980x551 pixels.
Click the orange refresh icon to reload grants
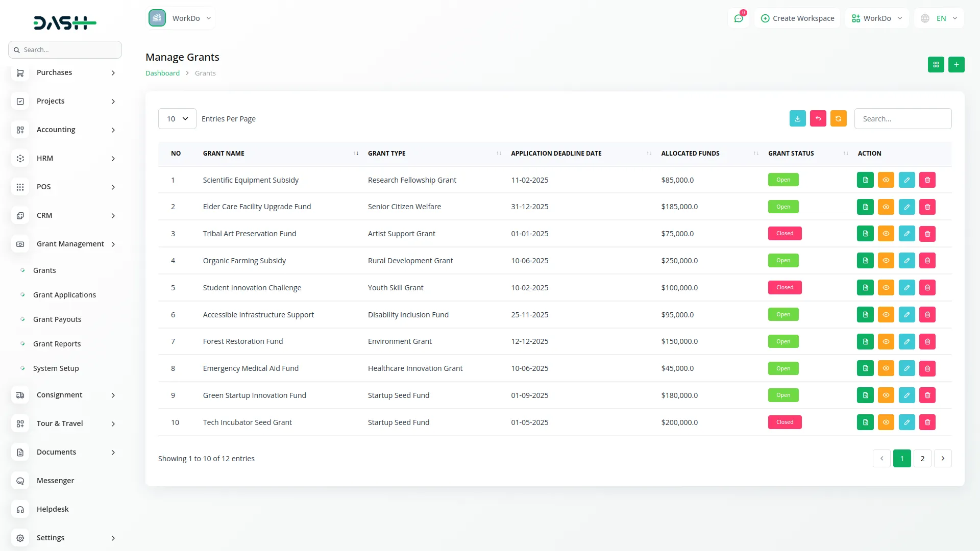click(838, 118)
